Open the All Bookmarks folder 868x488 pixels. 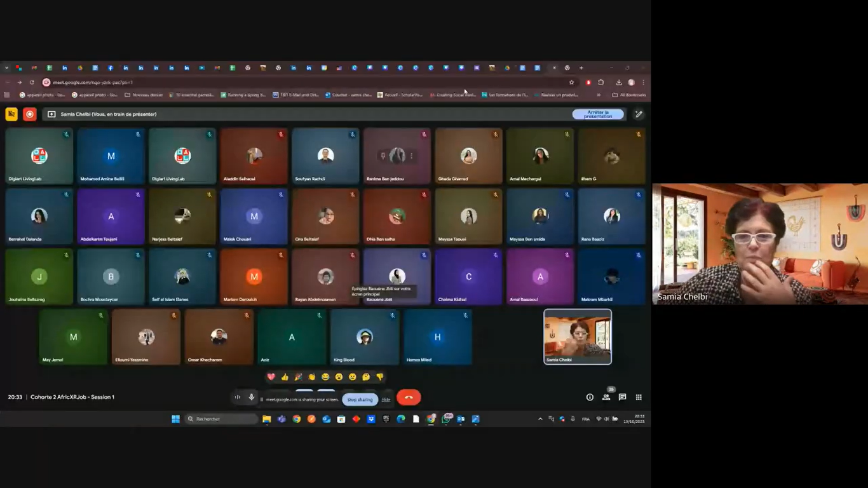point(629,95)
